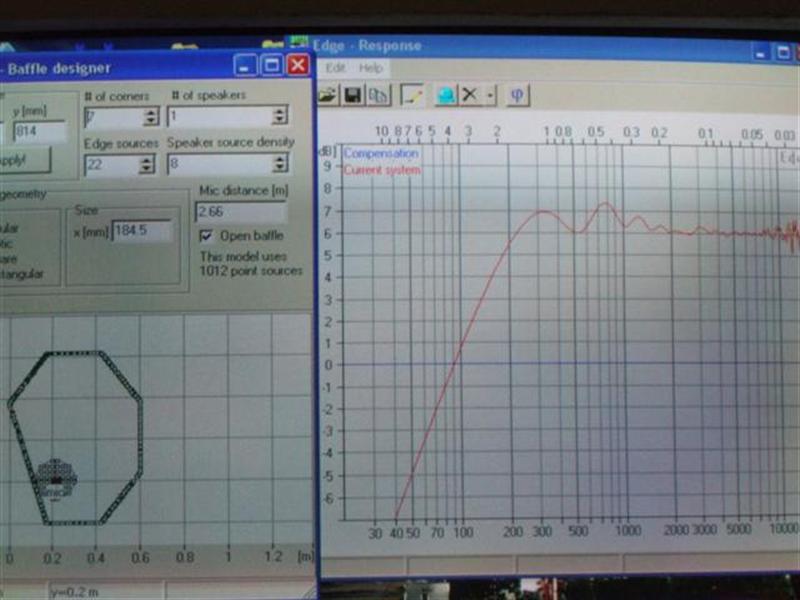This screenshot has height=600, width=800.
Task: Click the black X toolbar icon
Action: 470,94
